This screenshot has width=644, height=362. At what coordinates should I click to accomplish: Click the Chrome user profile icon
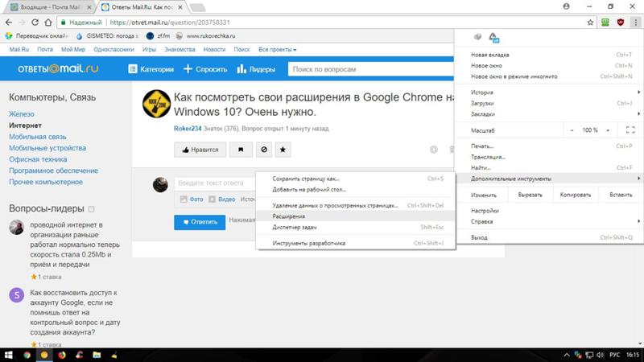point(567,6)
